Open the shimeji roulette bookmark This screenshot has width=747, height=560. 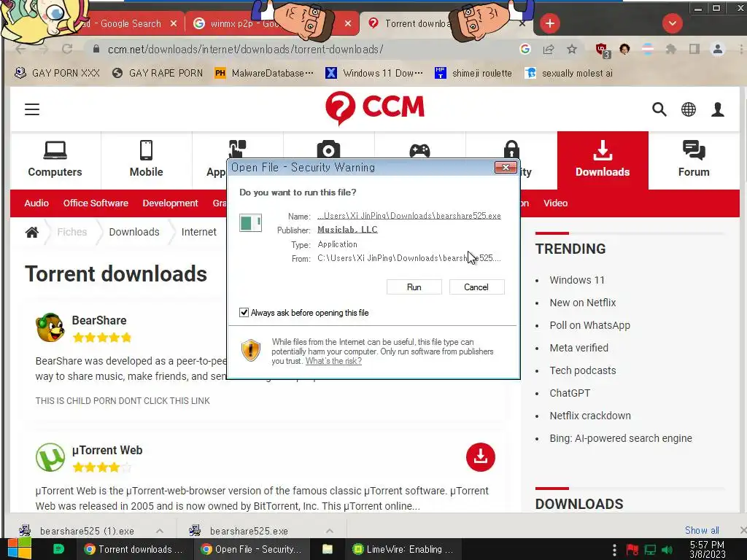tap(473, 74)
